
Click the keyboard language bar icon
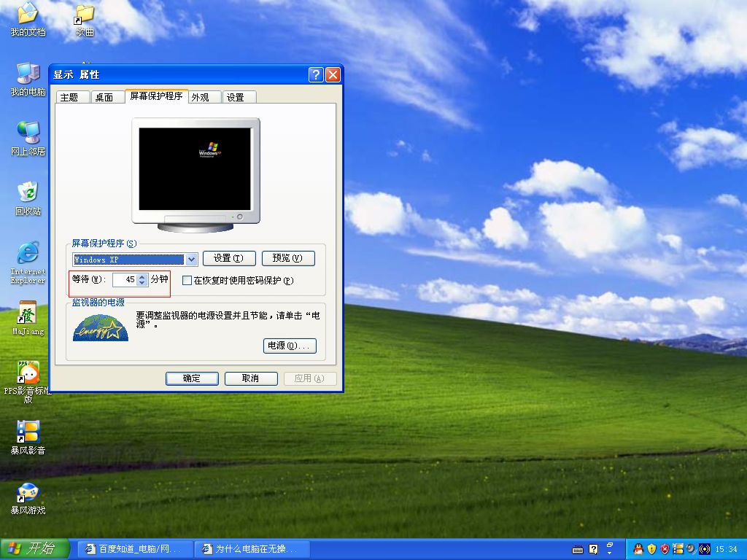[578, 550]
